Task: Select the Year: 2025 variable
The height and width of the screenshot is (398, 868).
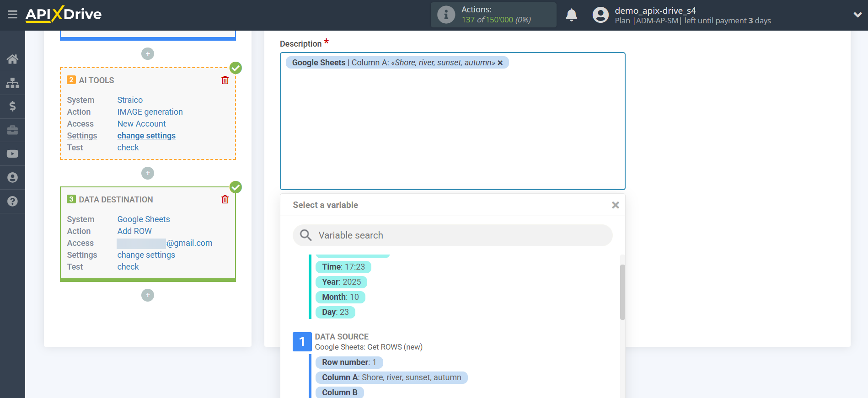Action: pyautogui.click(x=341, y=282)
